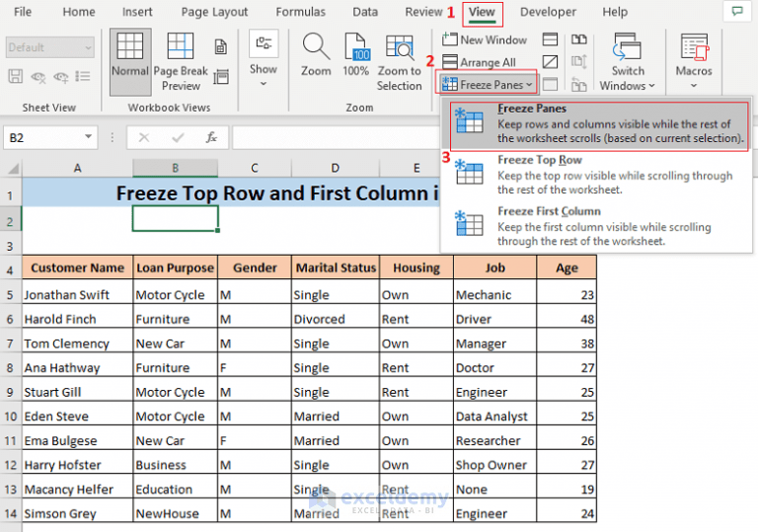Switch to the View tab
The width and height of the screenshot is (758, 532).
coord(482,13)
